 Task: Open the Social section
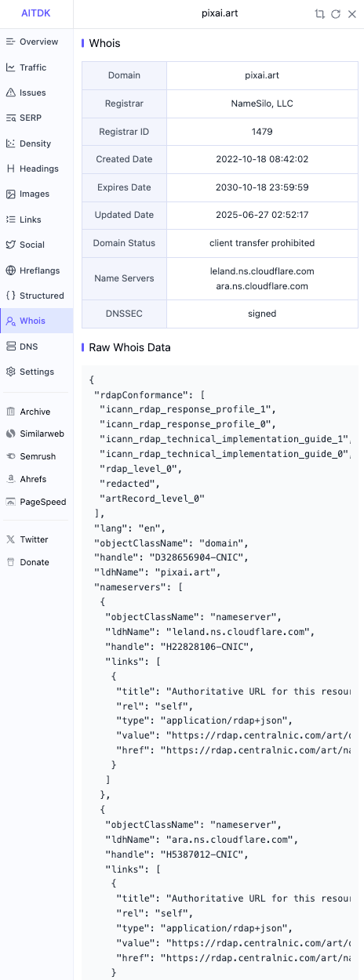tap(36, 245)
